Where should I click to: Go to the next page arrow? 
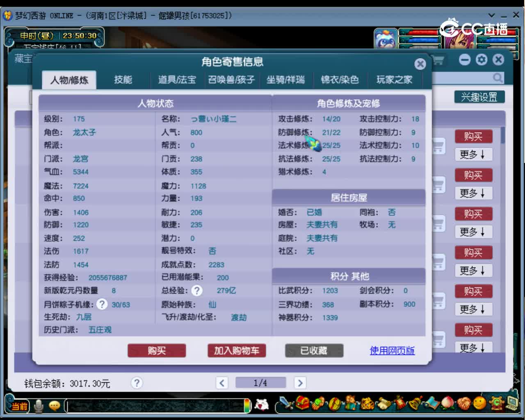(300, 383)
